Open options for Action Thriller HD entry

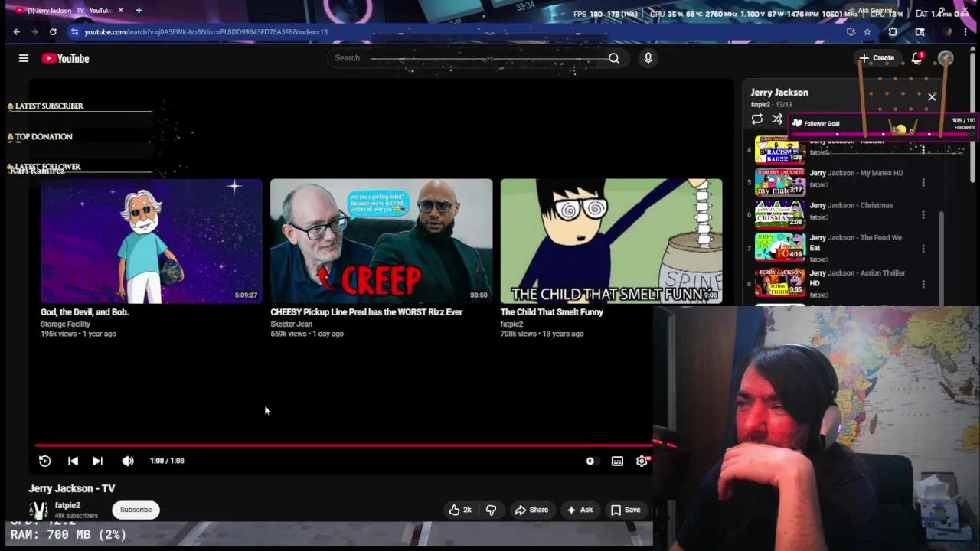pos(923,284)
